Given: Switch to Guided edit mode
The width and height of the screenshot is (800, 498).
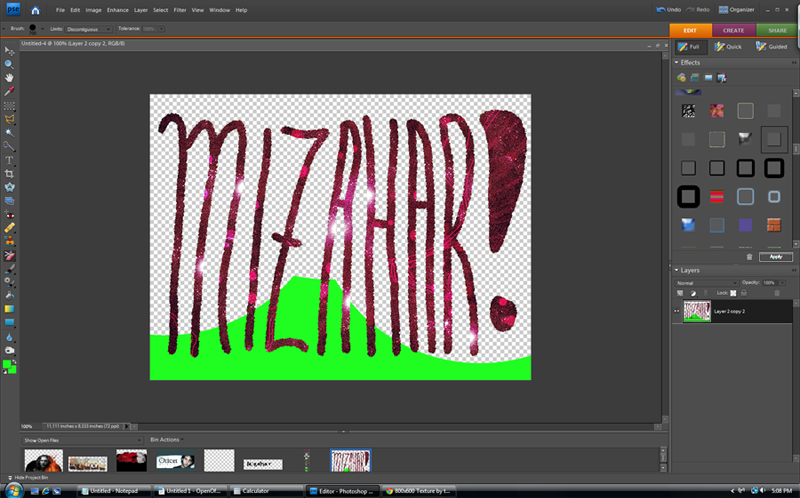Looking at the screenshot, I should tap(771, 47).
